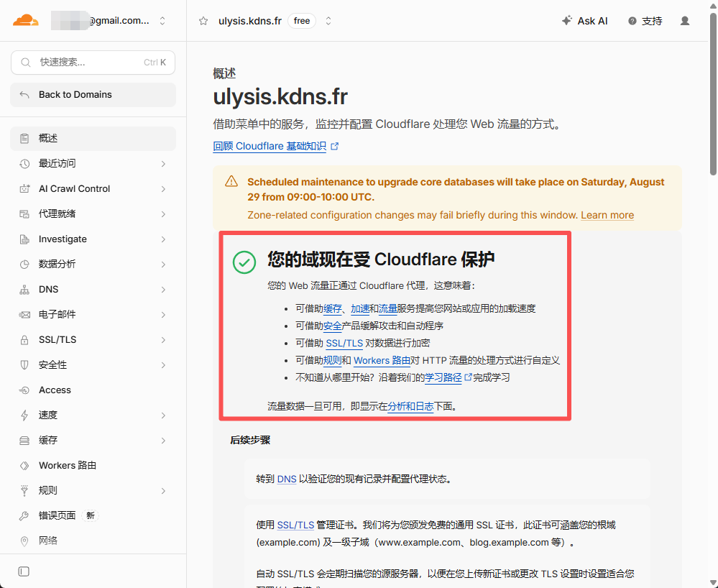The image size is (718, 588).
Task: Click the 最近访问 clock icon
Action: pos(24,163)
